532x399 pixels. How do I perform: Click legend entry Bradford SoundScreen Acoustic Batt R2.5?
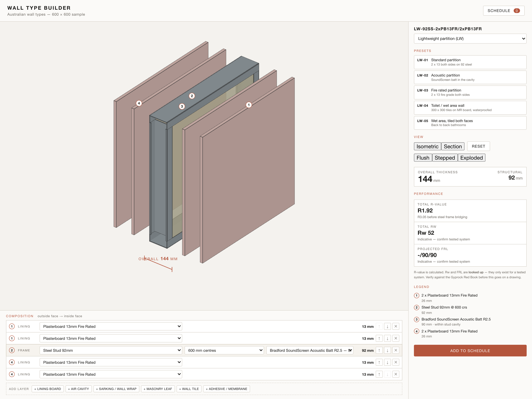pyautogui.click(x=456, y=319)
